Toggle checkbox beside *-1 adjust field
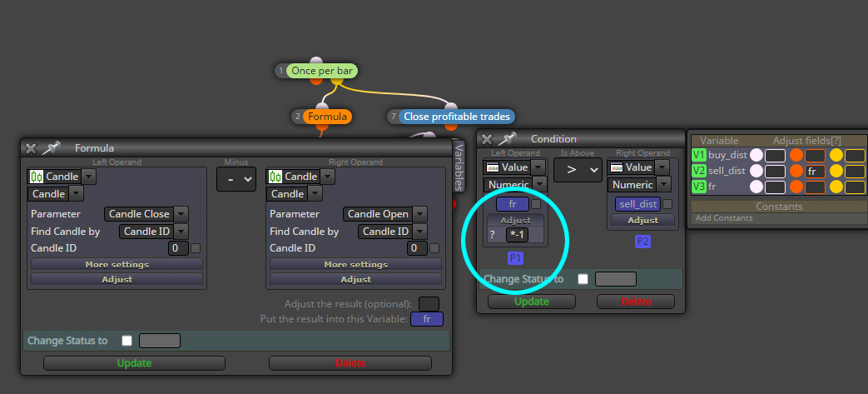Image resolution: width=868 pixels, height=394 pixels. click(536, 235)
